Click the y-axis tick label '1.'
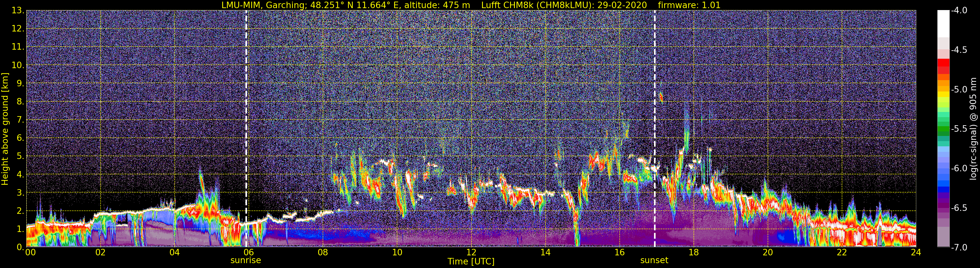 (20, 229)
